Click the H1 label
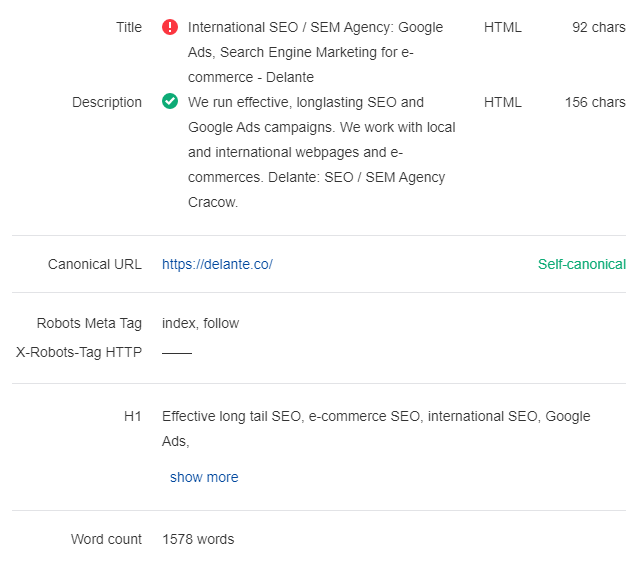Viewport: 638px width, 562px height. point(133,416)
